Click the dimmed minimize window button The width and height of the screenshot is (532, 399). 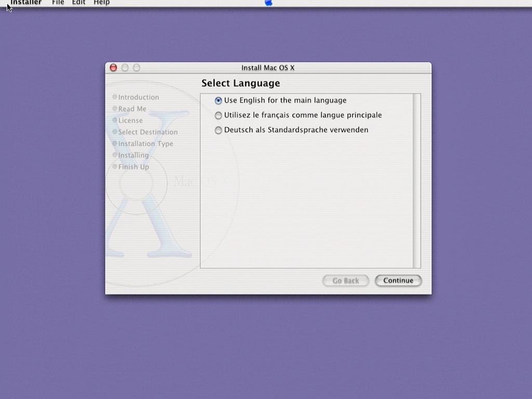125,68
